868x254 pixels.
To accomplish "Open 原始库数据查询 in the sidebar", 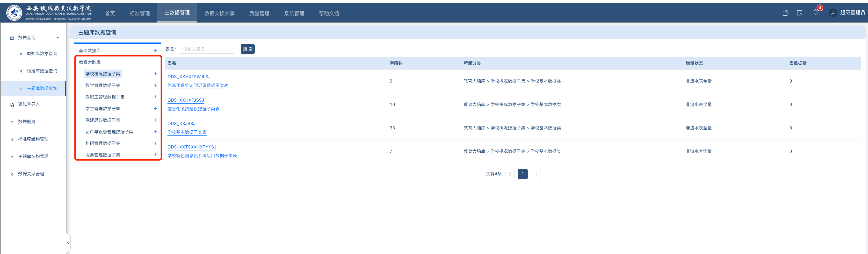I will coord(42,54).
